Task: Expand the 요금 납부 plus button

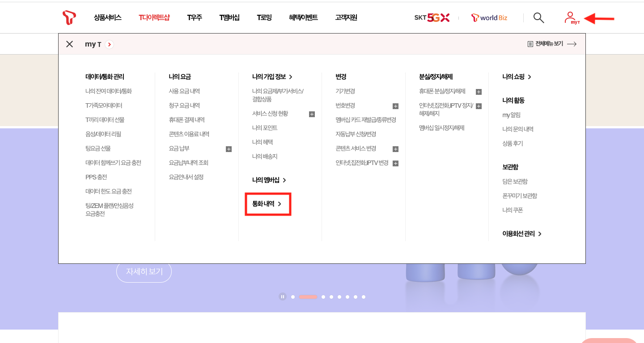Action: pos(229,149)
